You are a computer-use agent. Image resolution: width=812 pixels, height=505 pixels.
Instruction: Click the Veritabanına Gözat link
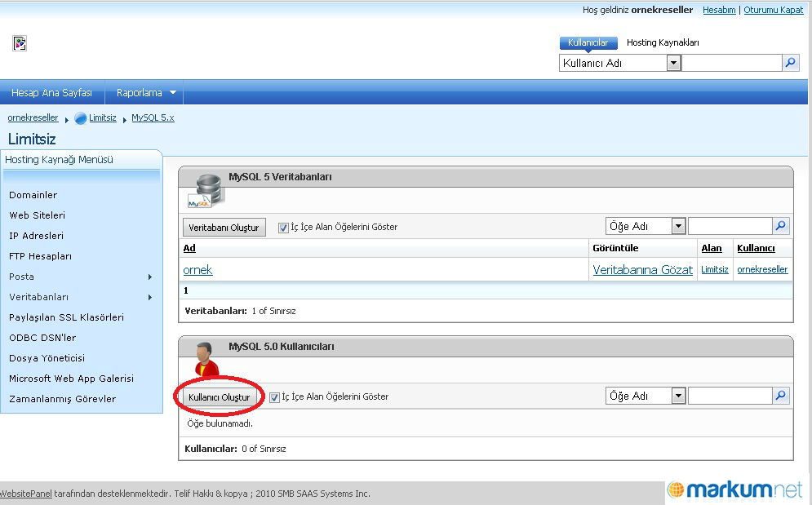click(x=642, y=270)
